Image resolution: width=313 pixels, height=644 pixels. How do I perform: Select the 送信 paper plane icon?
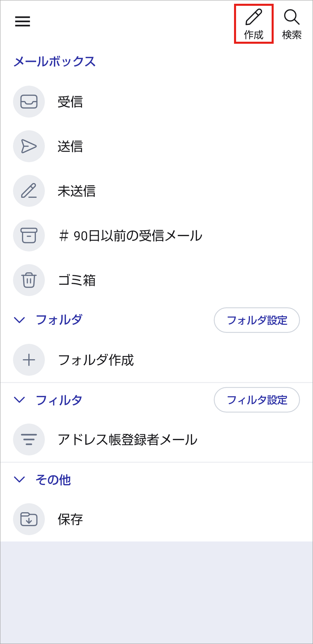click(29, 146)
